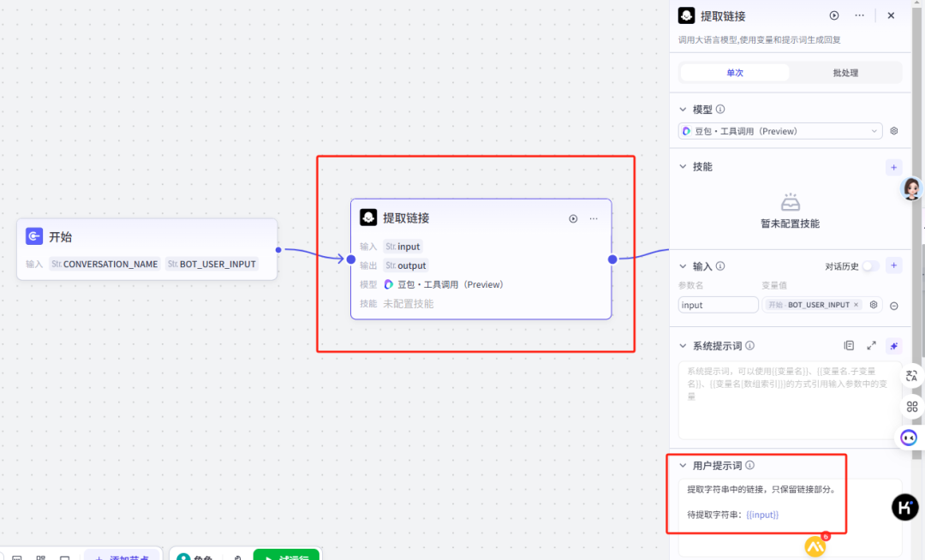Toggle the 对话历史 switch
925x560 pixels.
click(870, 265)
